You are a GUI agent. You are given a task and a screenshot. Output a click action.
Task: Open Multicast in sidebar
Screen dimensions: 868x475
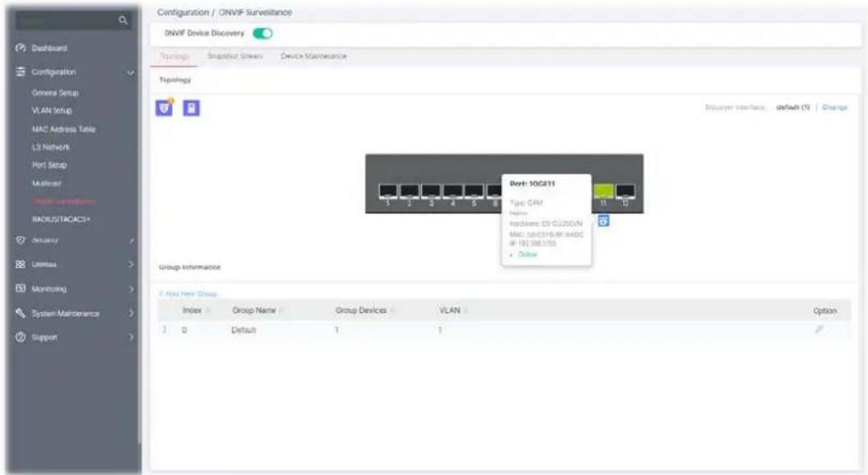point(47,183)
